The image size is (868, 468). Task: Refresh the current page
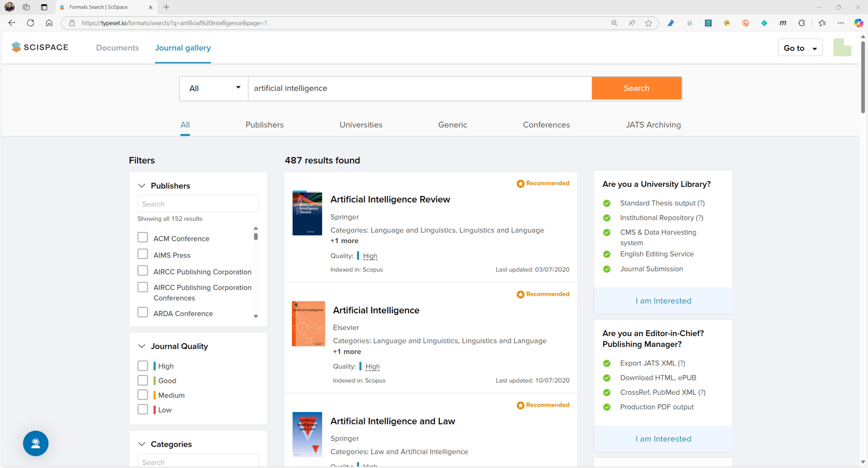[x=30, y=23]
